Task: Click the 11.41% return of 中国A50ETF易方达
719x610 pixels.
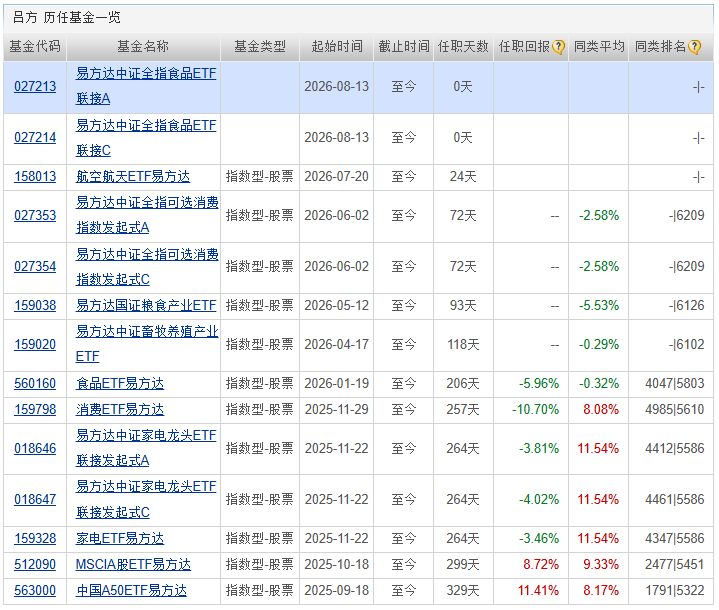Action: [x=538, y=590]
